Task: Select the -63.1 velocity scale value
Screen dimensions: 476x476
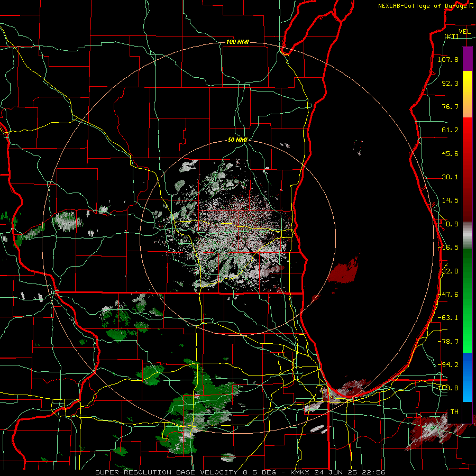Action: [448, 318]
